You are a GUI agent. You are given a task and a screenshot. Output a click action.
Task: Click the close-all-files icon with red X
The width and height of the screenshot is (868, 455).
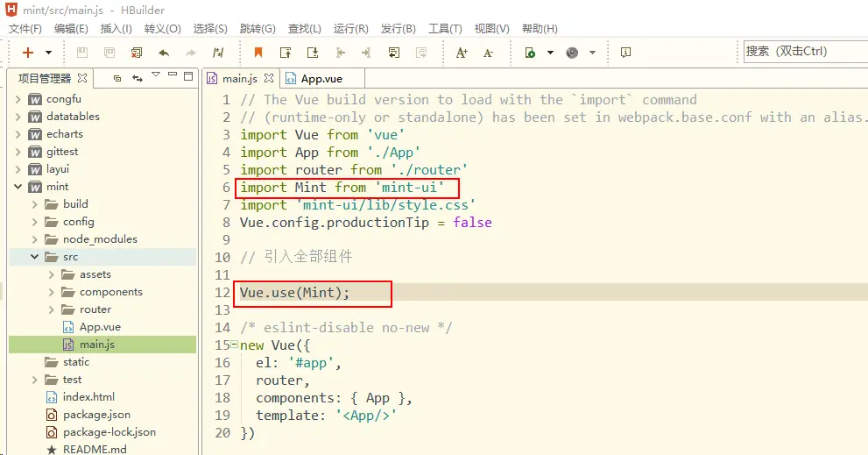(x=136, y=53)
